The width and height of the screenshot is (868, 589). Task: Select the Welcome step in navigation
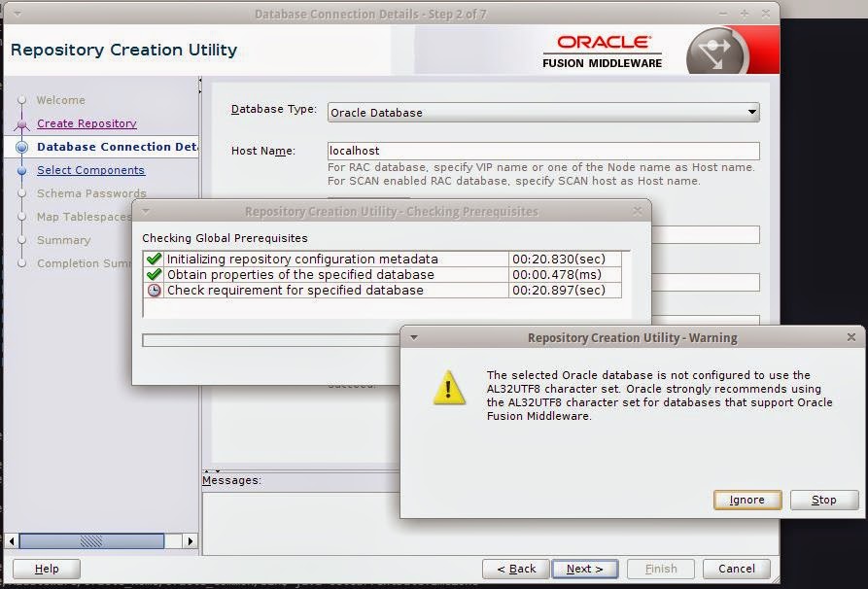pyautogui.click(x=61, y=100)
